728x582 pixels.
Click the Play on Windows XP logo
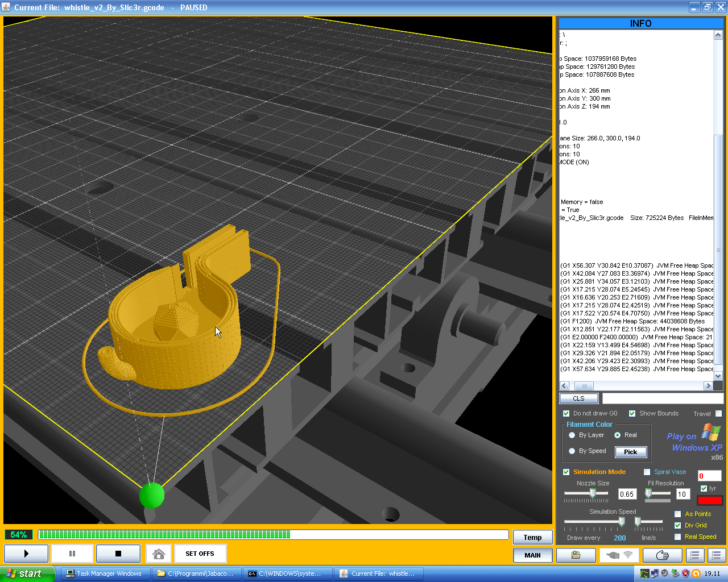[694, 442]
